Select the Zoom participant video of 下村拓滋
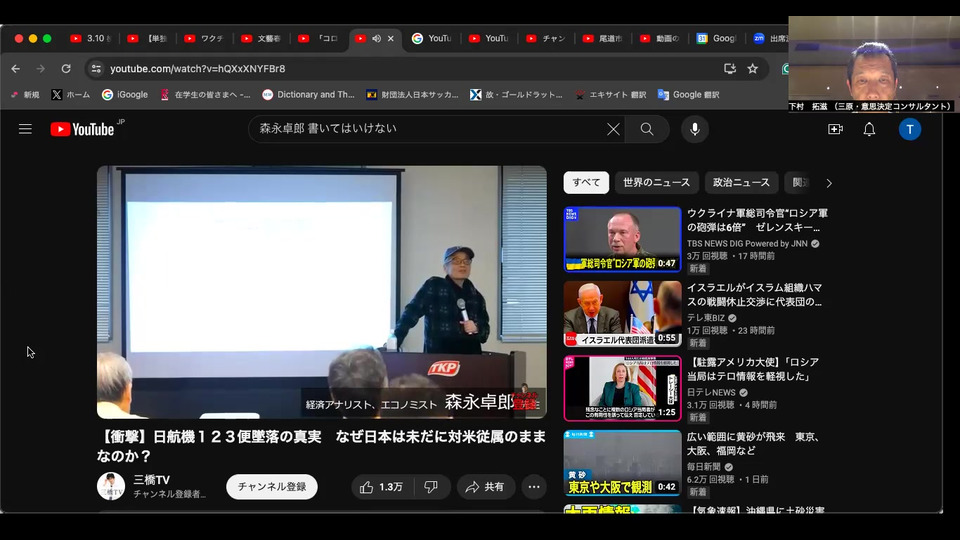960x540 pixels. 874,64
